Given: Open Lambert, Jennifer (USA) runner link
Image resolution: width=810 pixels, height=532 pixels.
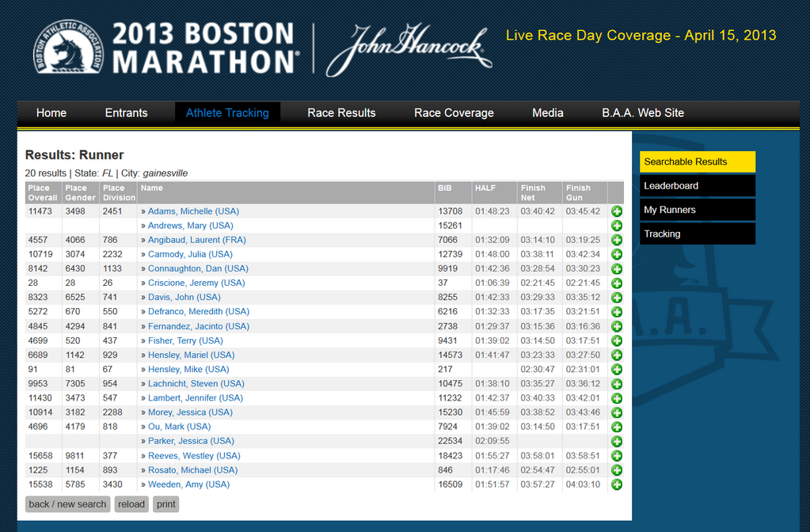Looking at the screenshot, I should click(196, 398).
